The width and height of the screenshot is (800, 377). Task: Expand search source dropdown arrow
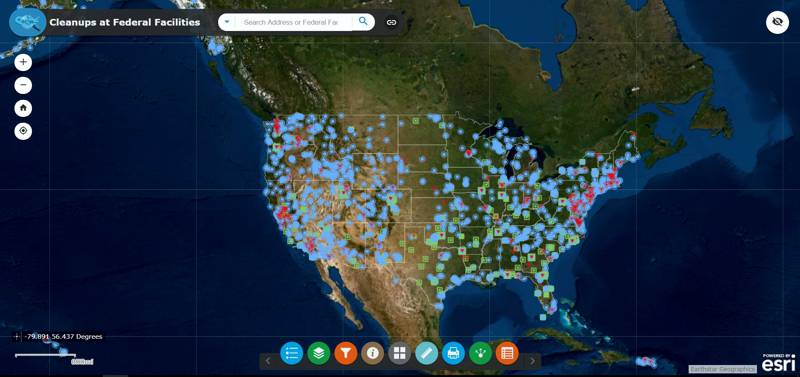pyautogui.click(x=227, y=22)
